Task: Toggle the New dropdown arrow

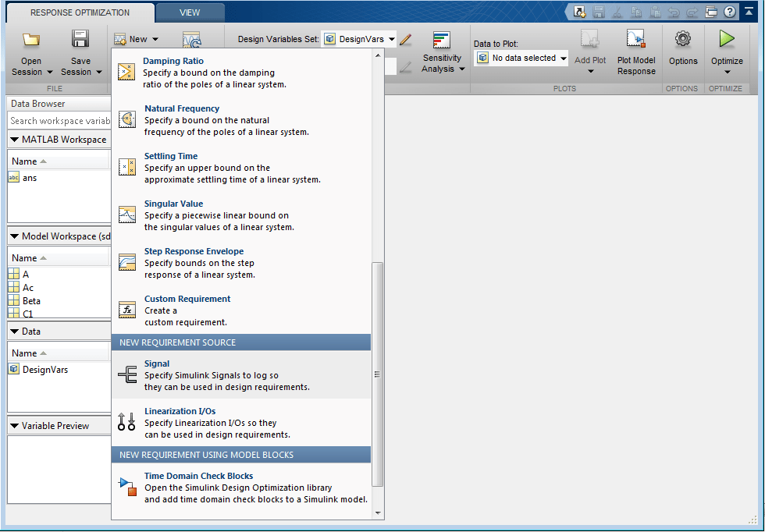Action: click(155, 40)
